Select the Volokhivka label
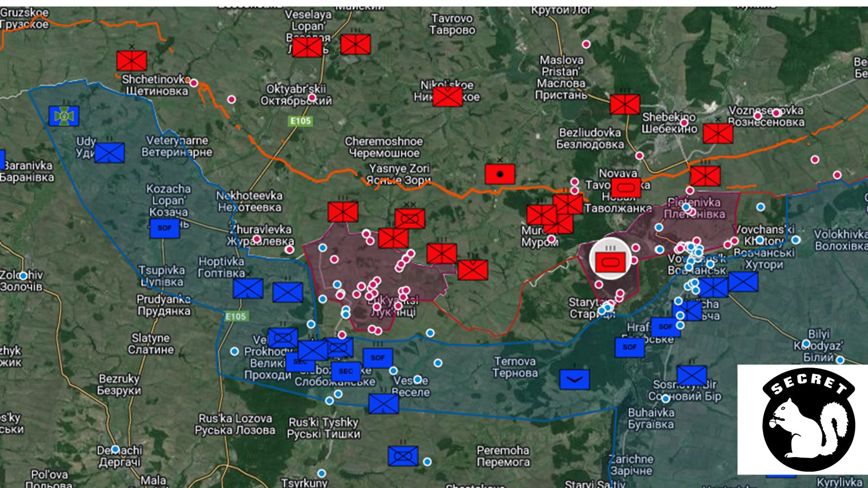Viewport: 868px width, 488px height. [841, 240]
